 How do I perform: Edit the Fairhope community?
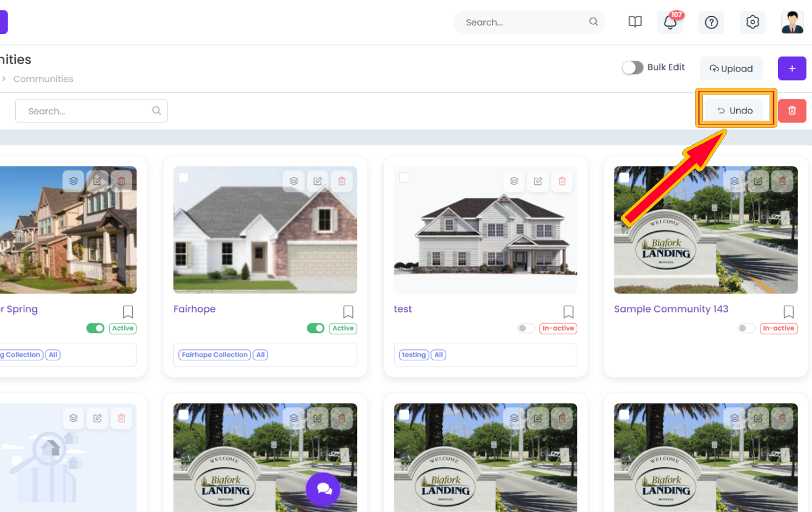[318, 181]
